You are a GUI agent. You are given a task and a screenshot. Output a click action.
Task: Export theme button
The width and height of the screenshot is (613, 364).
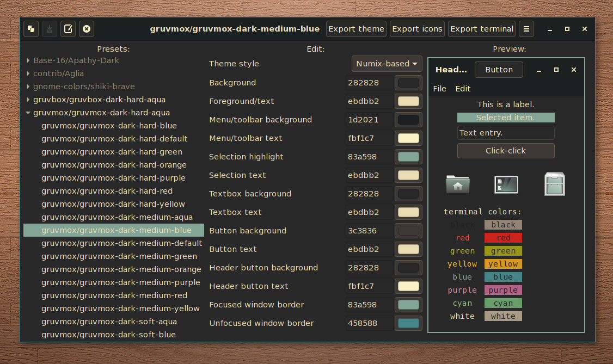(356, 29)
